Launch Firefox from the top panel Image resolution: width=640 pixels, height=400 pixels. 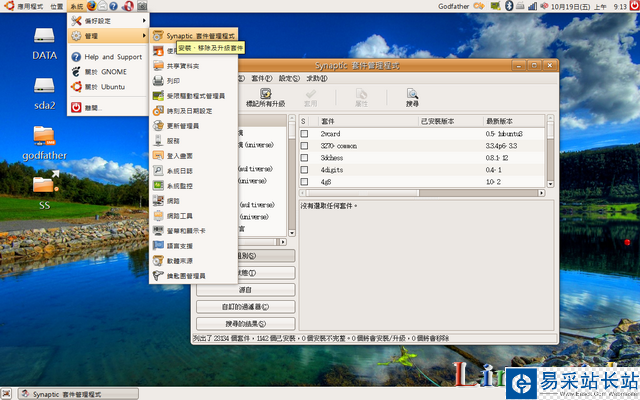click(x=91, y=6)
